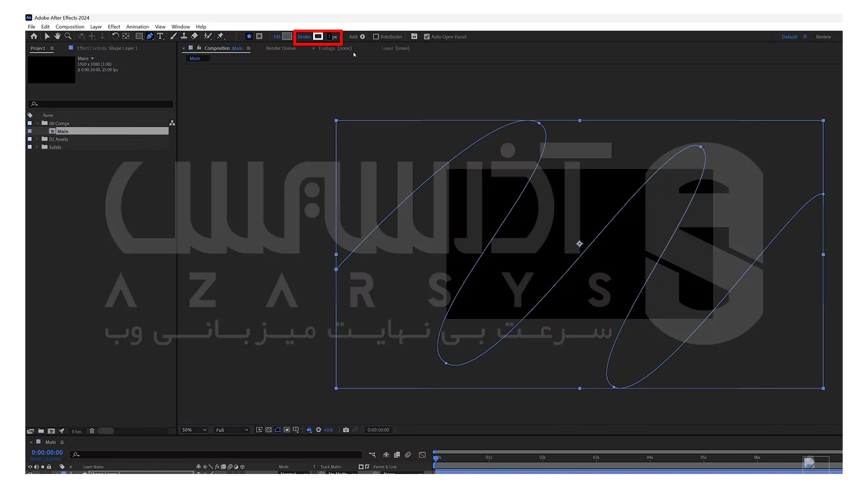Toggle mask and shape path visibility
Screen dimensions: 868x488
click(278, 430)
